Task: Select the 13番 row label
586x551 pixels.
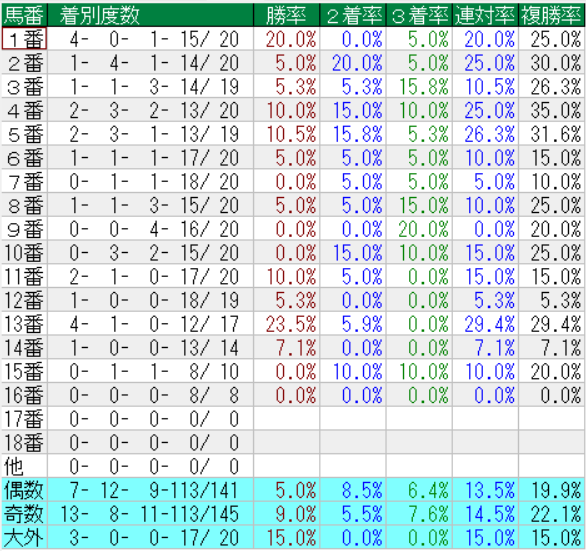Action: pos(24,323)
